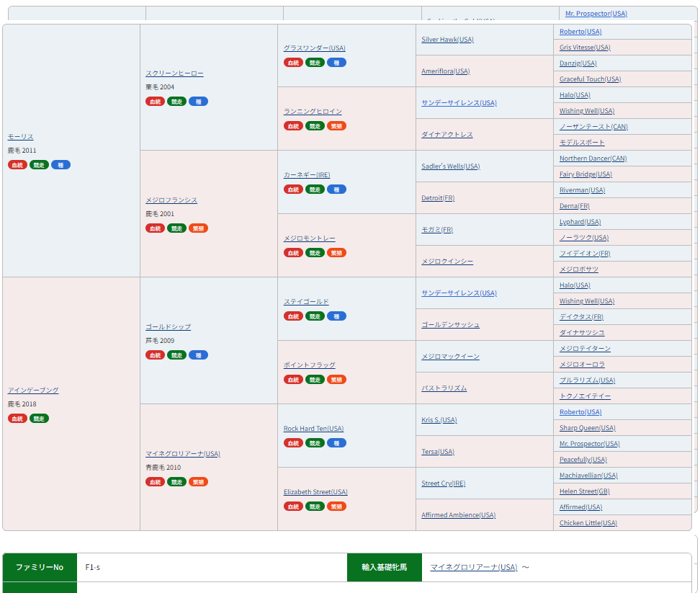Click the blue 種 badge under スクリーンヒーロー

[198, 102]
